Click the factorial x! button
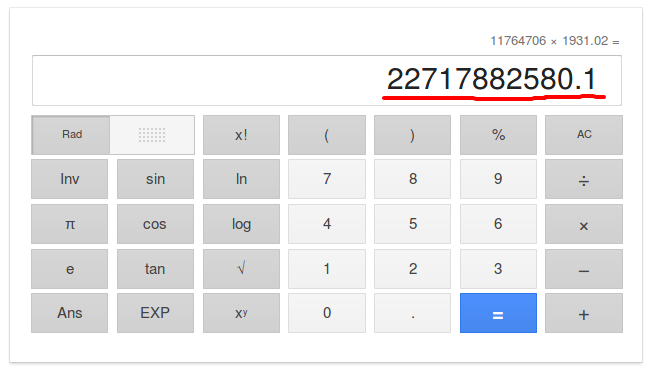Viewport: 653px width, 367px height. pos(241,135)
